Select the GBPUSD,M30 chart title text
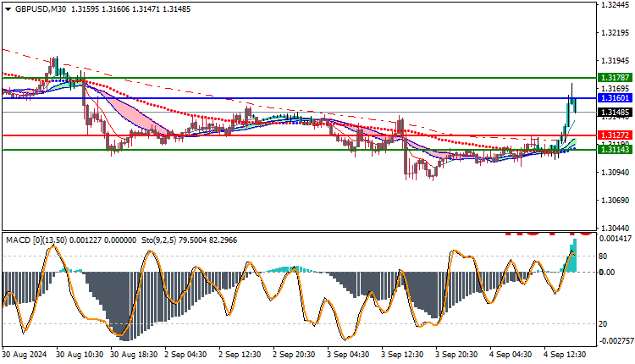Image resolution: width=635 pixels, height=364 pixels. pos(41,9)
